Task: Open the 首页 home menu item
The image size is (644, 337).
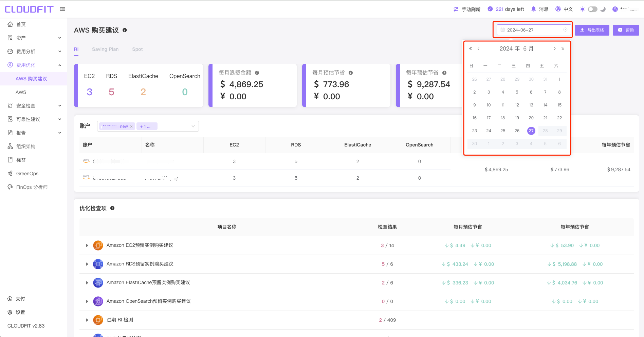Action: coord(34,24)
